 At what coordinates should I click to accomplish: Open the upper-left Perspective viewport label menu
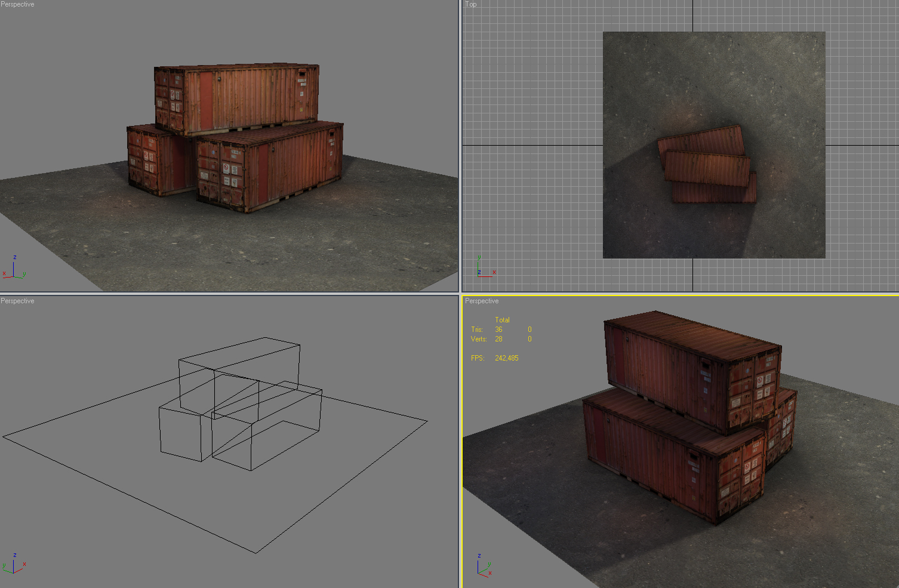coord(17,4)
